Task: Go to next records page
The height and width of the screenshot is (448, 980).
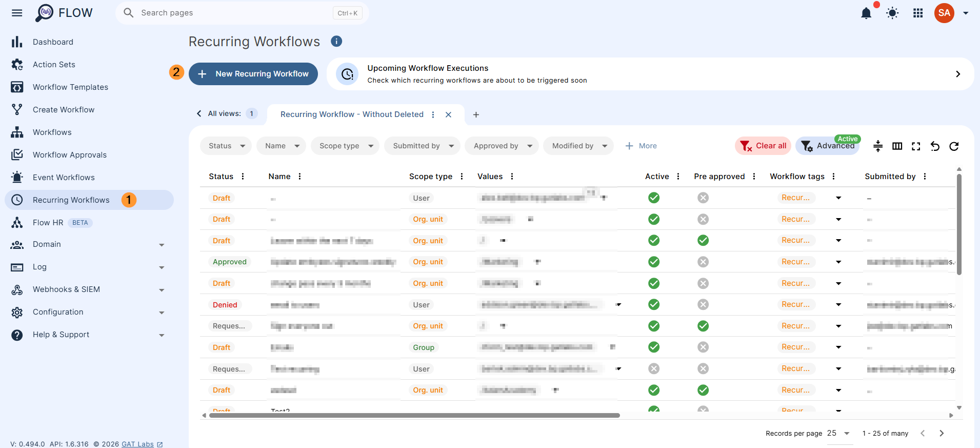Action: tap(942, 433)
